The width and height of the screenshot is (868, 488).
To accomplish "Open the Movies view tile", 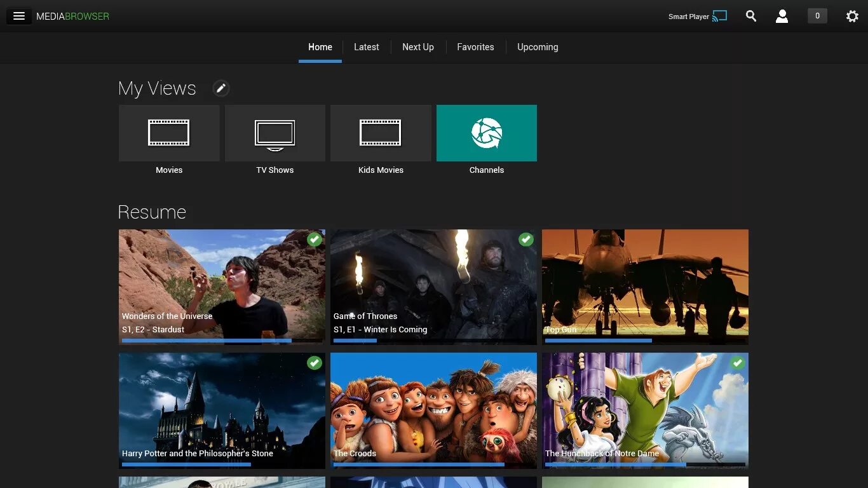I will [x=169, y=133].
